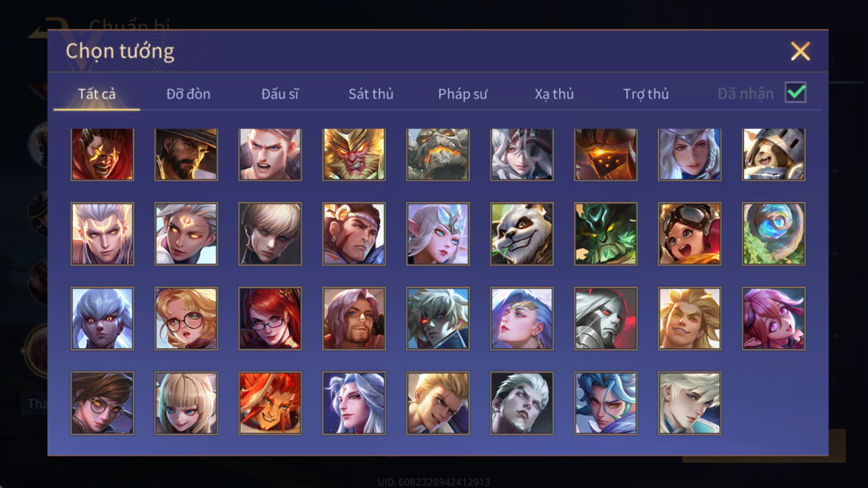868x488 pixels.
Task: Select the Đấu sĩ tab
Action: coord(280,94)
